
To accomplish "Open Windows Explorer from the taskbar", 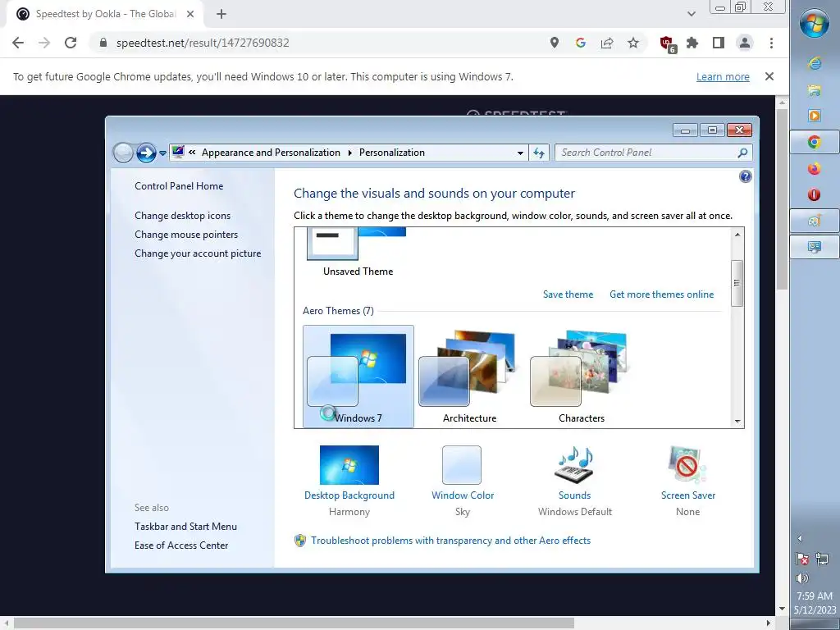I will coord(815,89).
